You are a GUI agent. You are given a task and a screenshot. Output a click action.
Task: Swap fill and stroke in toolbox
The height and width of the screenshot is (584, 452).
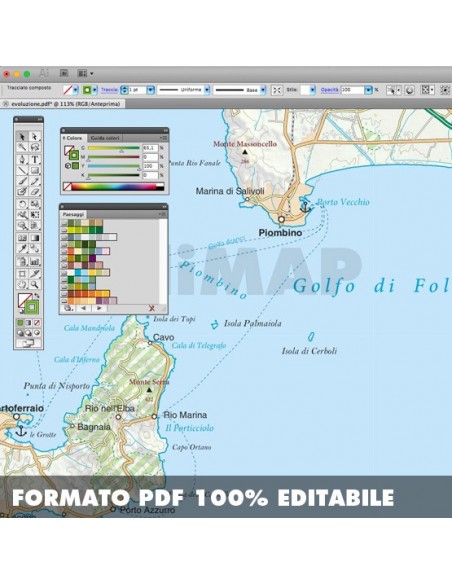coord(37,296)
